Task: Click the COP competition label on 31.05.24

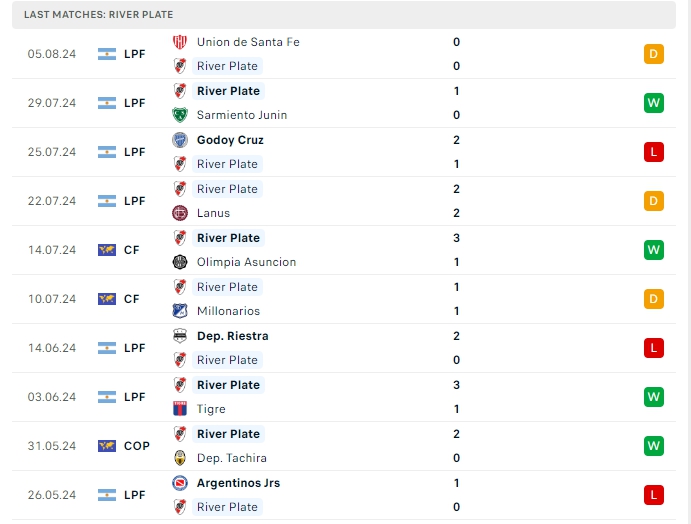Action: tap(137, 446)
